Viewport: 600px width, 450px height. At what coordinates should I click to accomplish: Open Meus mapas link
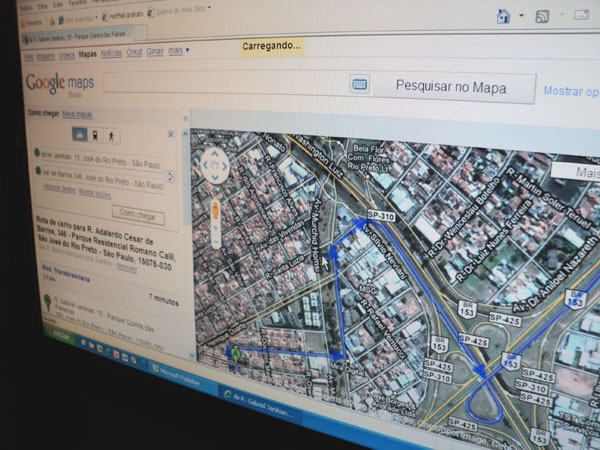click(77, 114)
